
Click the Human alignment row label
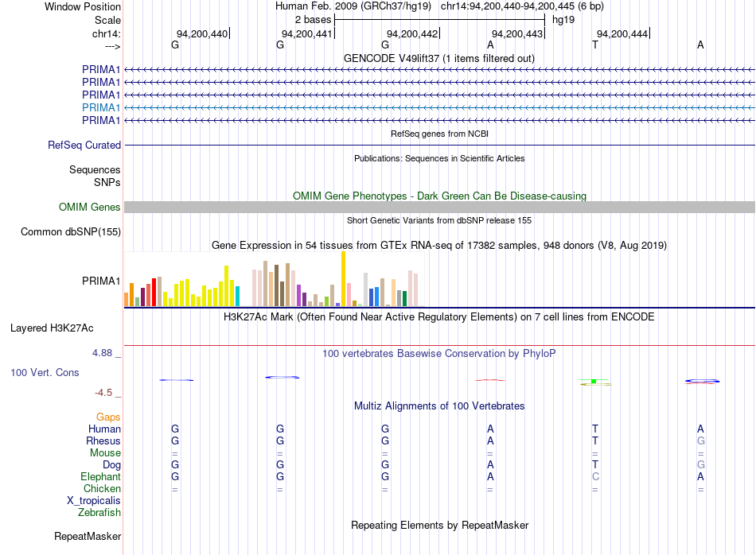(104, 429)
